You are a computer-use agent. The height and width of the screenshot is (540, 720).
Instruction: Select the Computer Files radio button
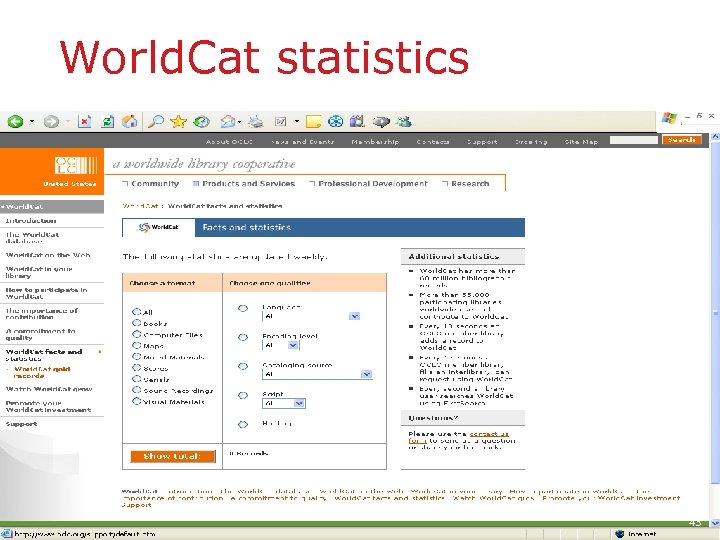coord(136,334)
